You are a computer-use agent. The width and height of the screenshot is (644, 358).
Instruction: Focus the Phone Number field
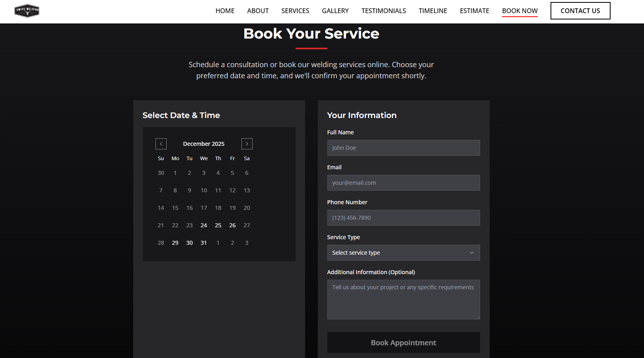[x=403, y=218]
